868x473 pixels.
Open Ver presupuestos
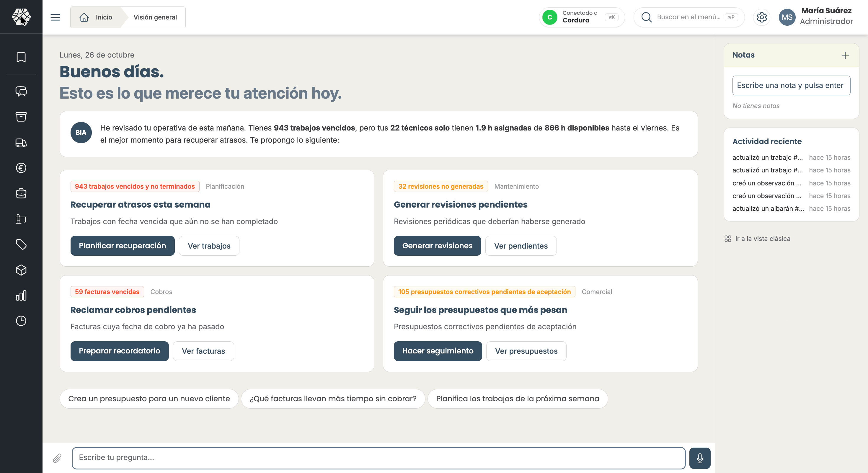coord(526,351)
